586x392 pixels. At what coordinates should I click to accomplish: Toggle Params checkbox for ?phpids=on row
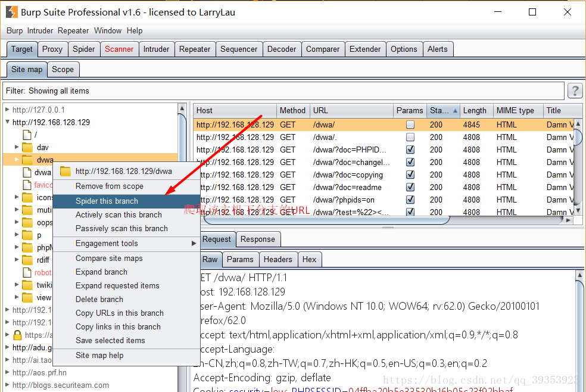(x=410, y=200)
